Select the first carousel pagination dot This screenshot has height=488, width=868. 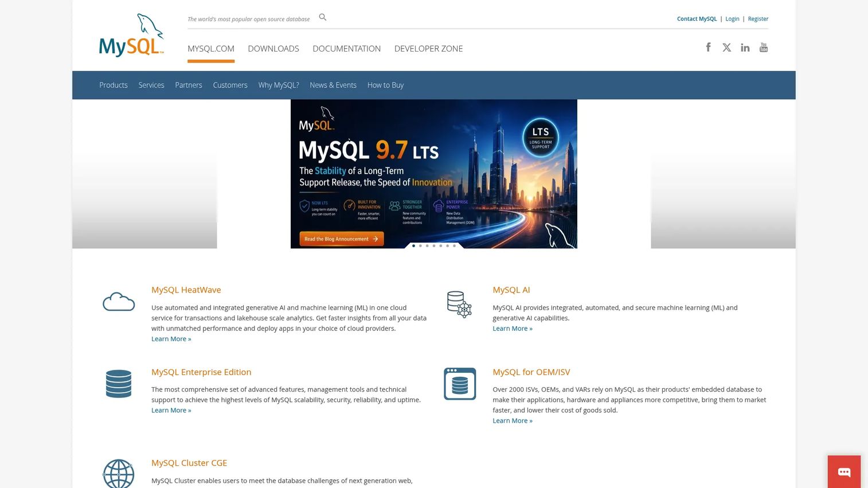413,245
